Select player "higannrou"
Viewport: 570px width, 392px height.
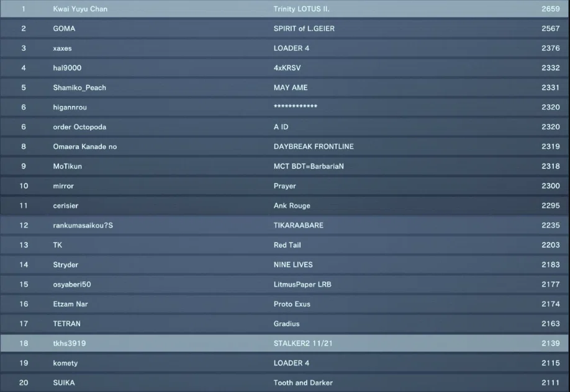point(70,107)
